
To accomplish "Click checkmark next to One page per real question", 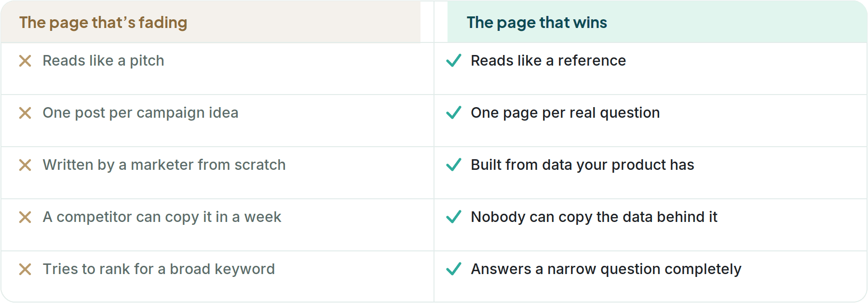I will click(x=454, y=112).
